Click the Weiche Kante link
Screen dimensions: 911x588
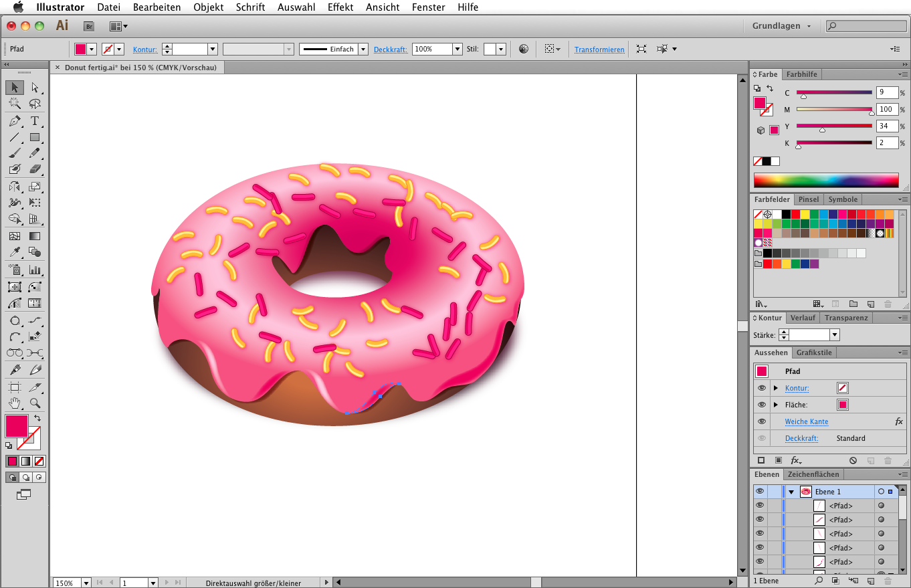[x=807, y=422]
